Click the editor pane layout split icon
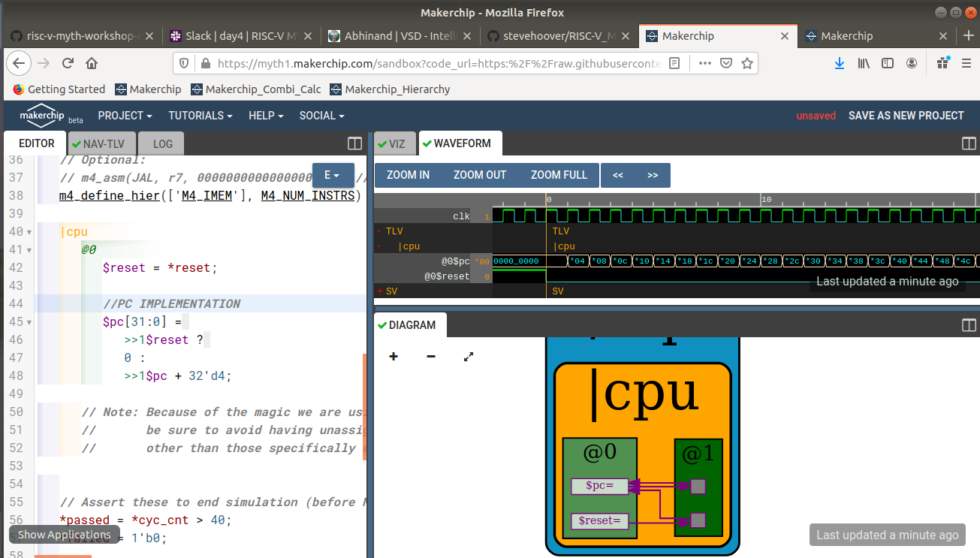This screenshot has height=558, width=980. click(355, 143)
